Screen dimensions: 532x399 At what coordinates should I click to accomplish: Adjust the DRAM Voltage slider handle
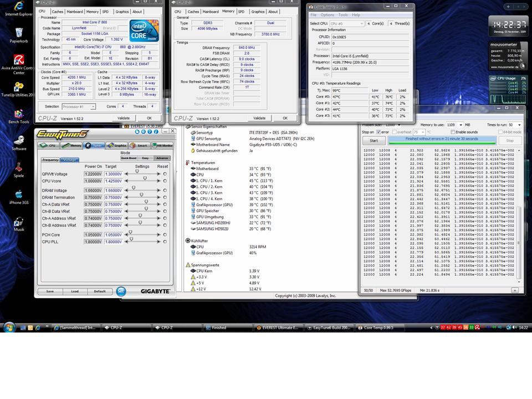tap(134, 188)
